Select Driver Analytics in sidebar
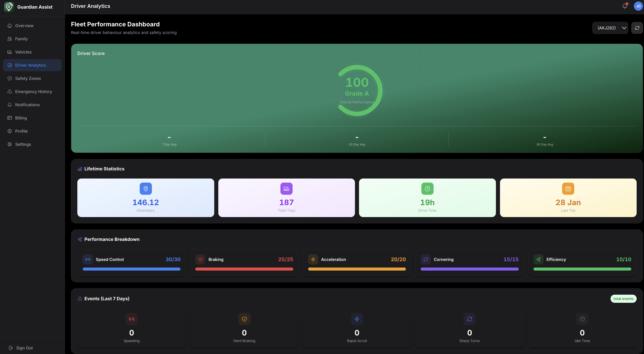644x354 pixels. [32, 65]
